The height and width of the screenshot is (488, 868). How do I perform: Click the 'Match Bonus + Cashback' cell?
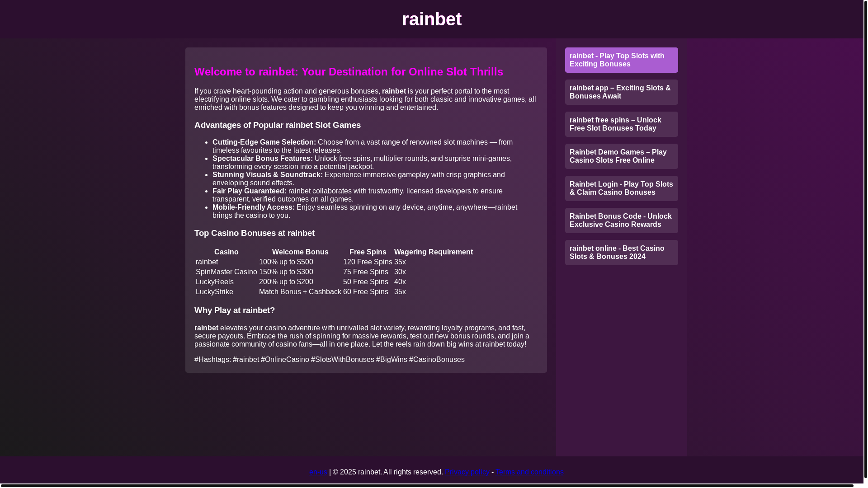point(300,292)
